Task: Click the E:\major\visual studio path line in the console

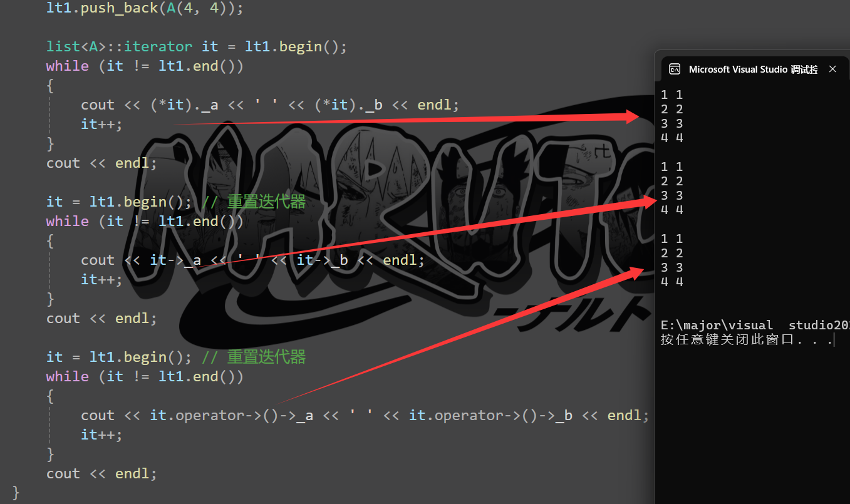Action: tap(755, 326)
